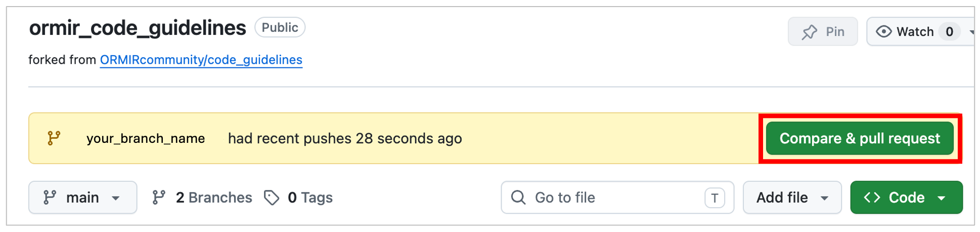Focus the Go to file search field
Viewport: 980px width, 232px height.
coord(617,198)
